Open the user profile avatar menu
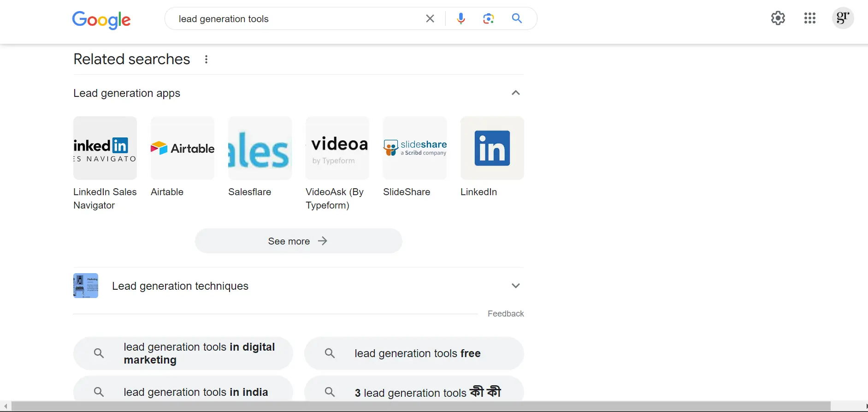The width and height of the screenshot is (868, 412). pyautogui.click(x=843, y=18)
